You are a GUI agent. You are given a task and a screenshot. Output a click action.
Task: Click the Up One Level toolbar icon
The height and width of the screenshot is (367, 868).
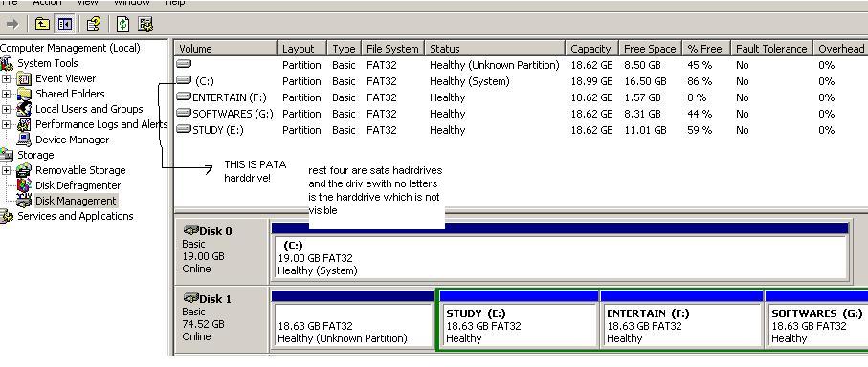[42, 24]
